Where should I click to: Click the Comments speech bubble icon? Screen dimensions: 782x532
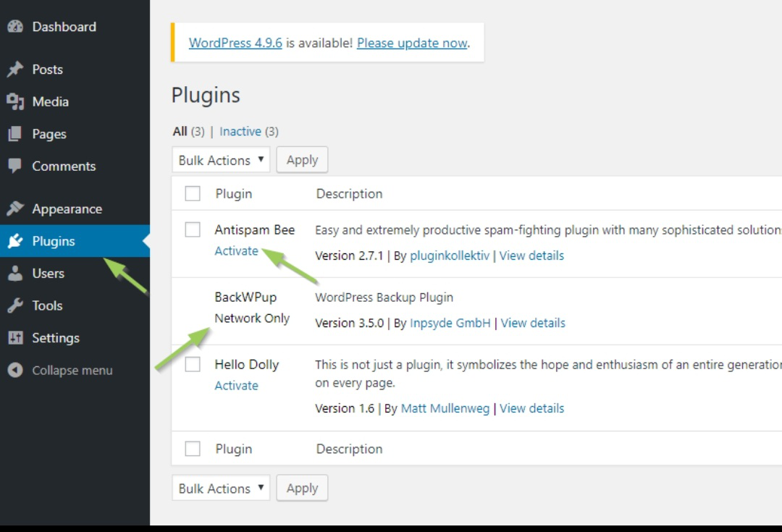tap(15, 166)
